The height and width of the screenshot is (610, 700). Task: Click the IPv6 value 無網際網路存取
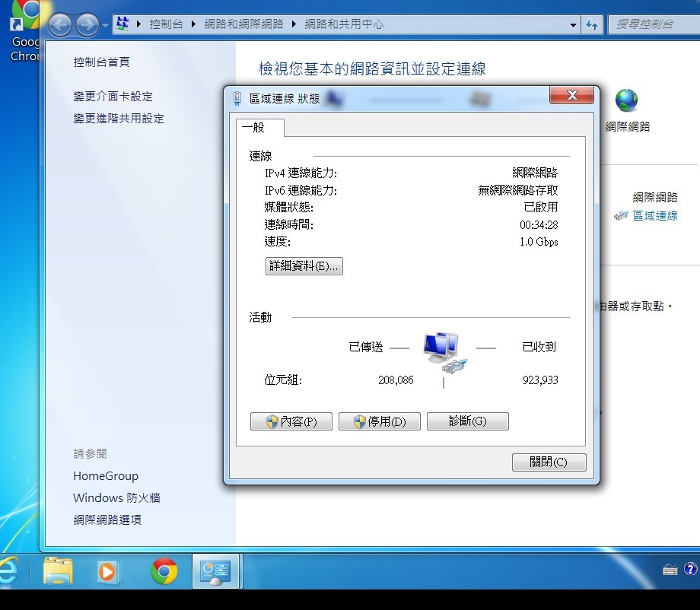click(x=518, y=191)
